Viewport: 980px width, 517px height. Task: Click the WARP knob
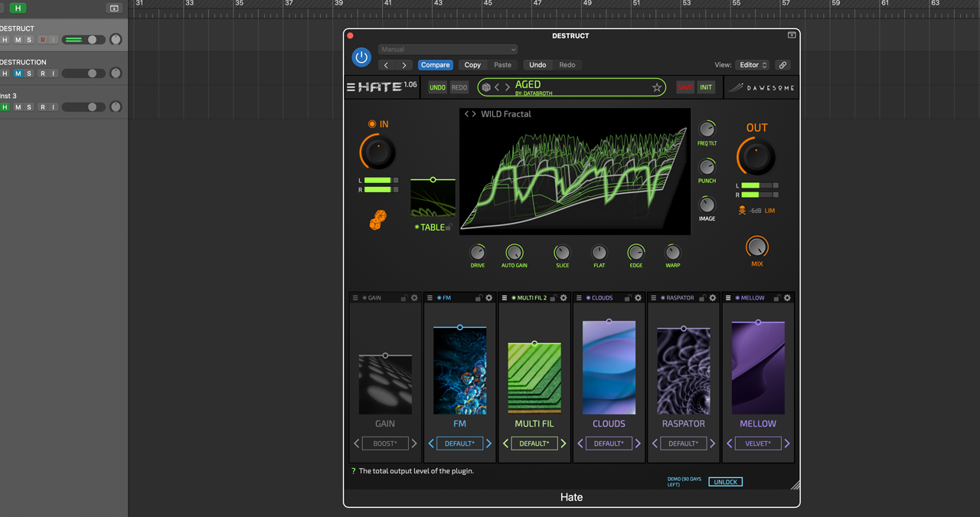tap(673, 252)
